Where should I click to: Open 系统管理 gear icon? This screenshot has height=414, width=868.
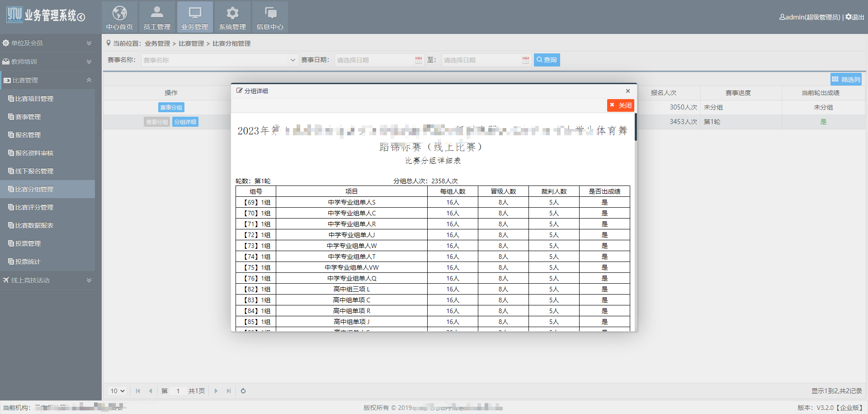click(x=232, y=17)
